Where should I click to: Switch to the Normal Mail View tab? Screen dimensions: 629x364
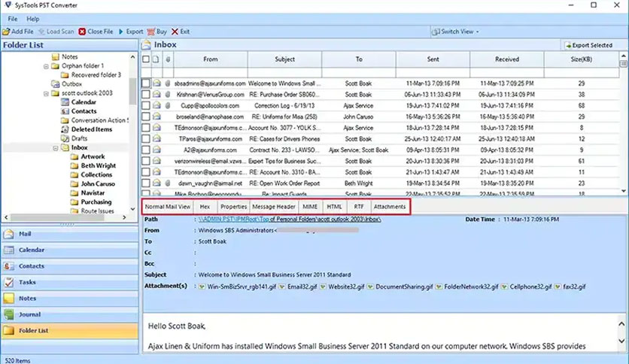pos(168,207)
